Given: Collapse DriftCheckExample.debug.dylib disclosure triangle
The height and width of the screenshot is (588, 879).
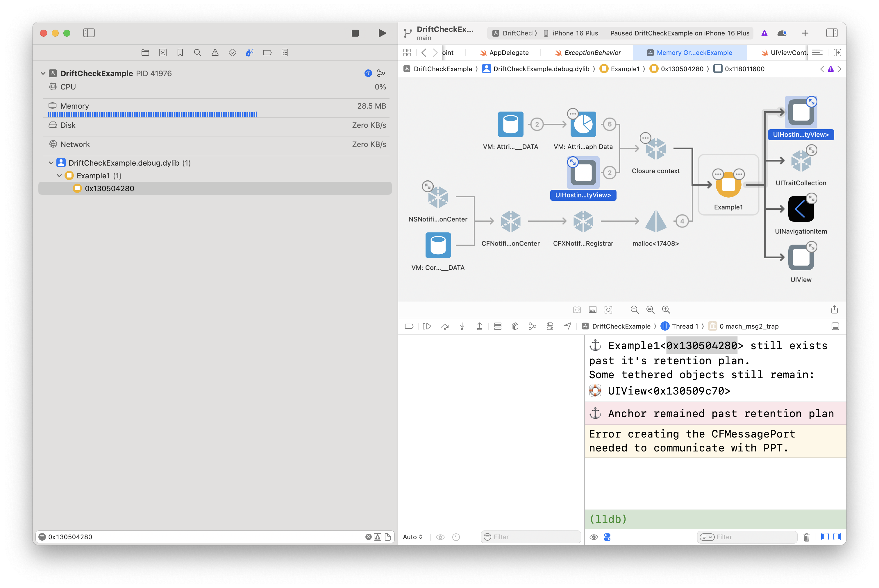Looking at the screenshot, I should coord(51,163).
